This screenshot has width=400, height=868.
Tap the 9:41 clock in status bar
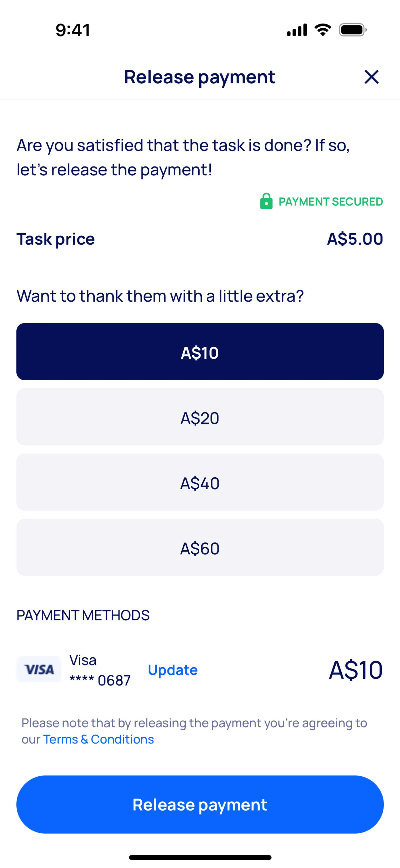(73, 30)
